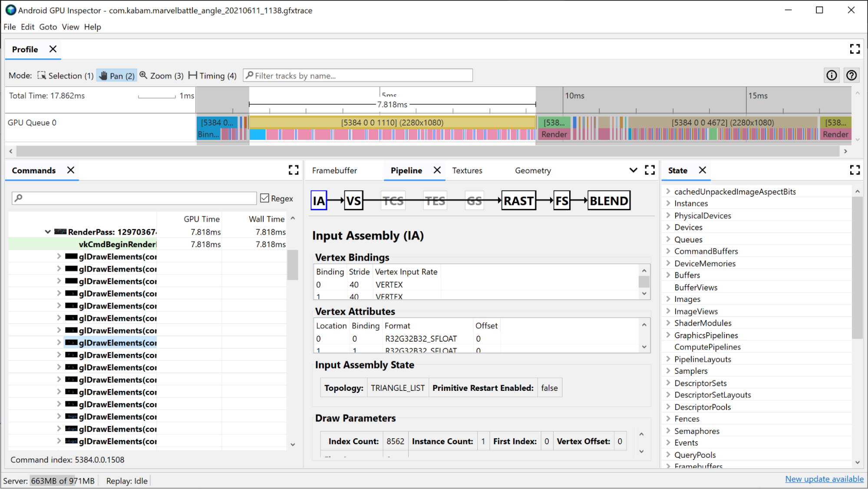This screenshot has height=489, width=868.
Task: Click the IA stage in pipeline view
Action: [318, 200]
